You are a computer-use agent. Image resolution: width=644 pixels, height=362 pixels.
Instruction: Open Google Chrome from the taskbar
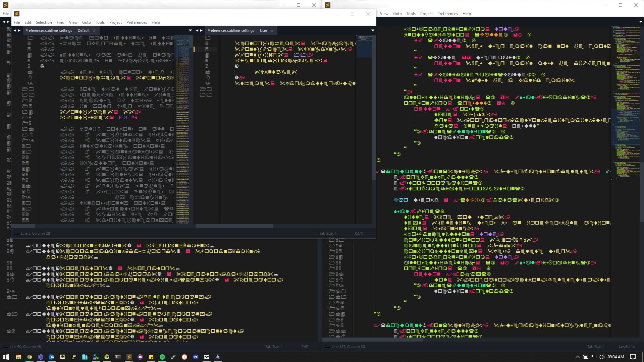pos(30,357)
